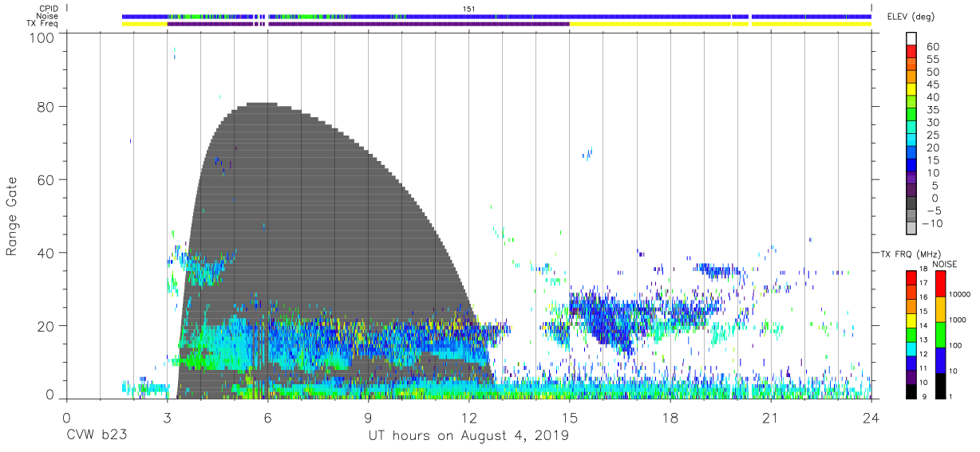Click the CPID value '151'
The height and width of the screenshot is (452, 980).
click(x=469, y=8)
